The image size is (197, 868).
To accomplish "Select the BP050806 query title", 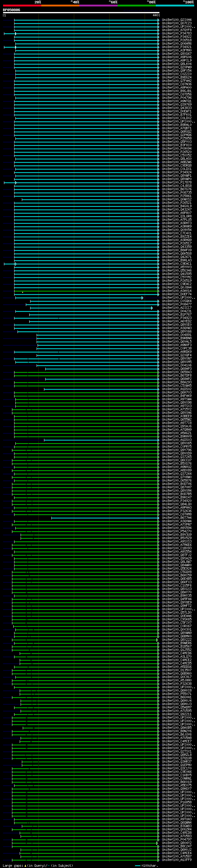I will pos(11,10).
